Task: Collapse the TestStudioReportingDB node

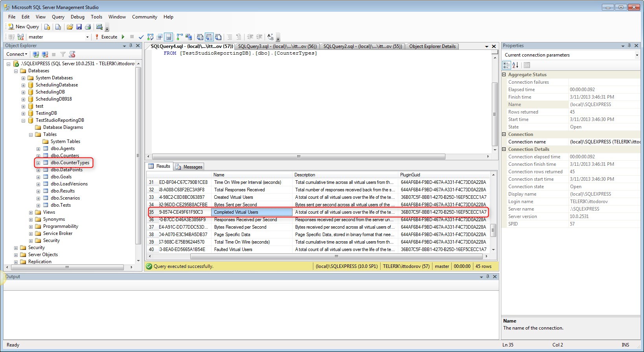Action: pyautogui.click(x=23, y=121)
